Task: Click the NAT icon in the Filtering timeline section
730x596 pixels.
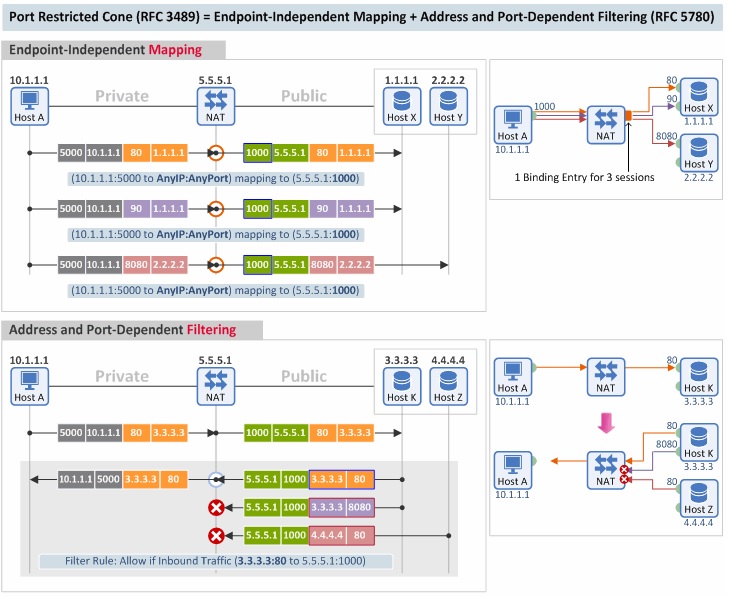Action: 214,381
